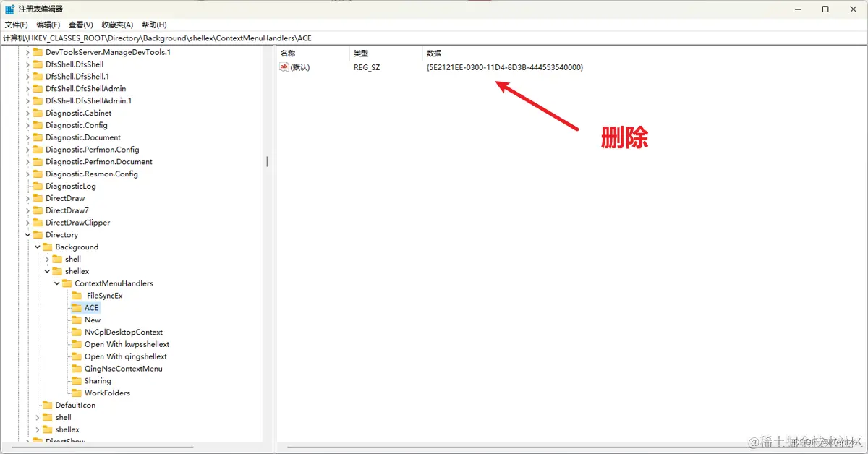The width and height of the screenshot is (868, 454).
Task: Open the 收藏夹(A) menu
Action: 117,25
